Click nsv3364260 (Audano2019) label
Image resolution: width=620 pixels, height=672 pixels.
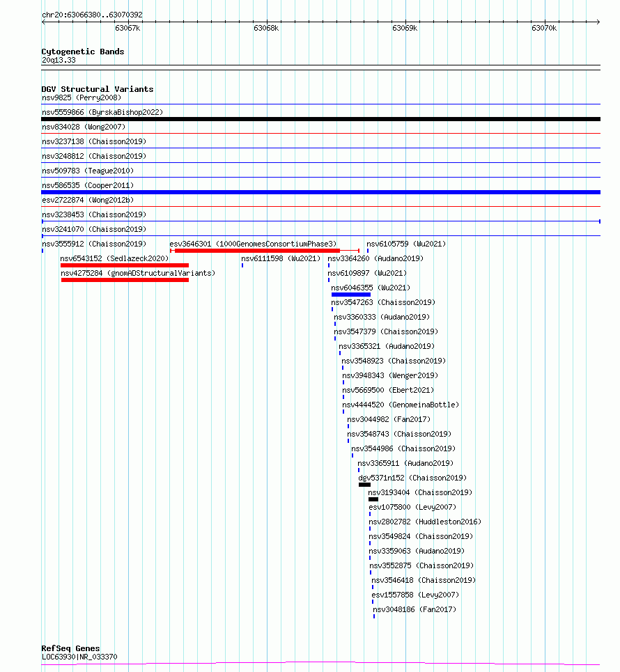375,258
